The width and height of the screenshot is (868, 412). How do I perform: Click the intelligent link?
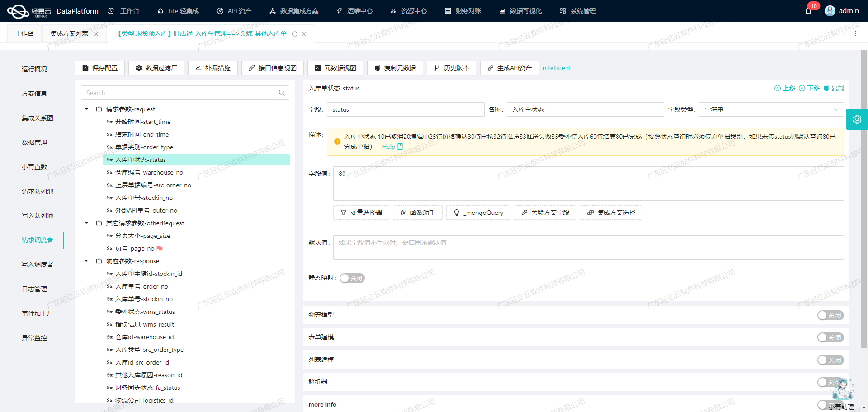click(x=557, y=68)
